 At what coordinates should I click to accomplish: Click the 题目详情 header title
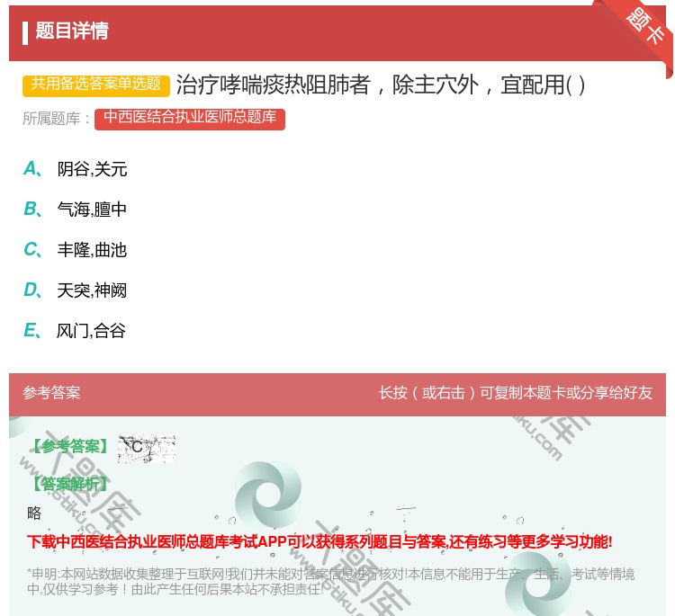pyautogui.click(x=72, y=31)
